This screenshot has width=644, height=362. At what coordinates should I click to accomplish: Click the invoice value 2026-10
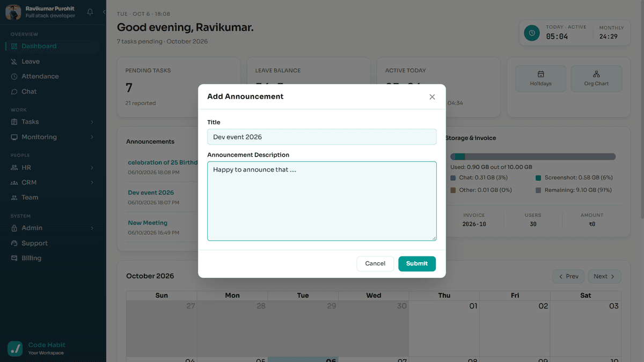[x=474, y=224]
